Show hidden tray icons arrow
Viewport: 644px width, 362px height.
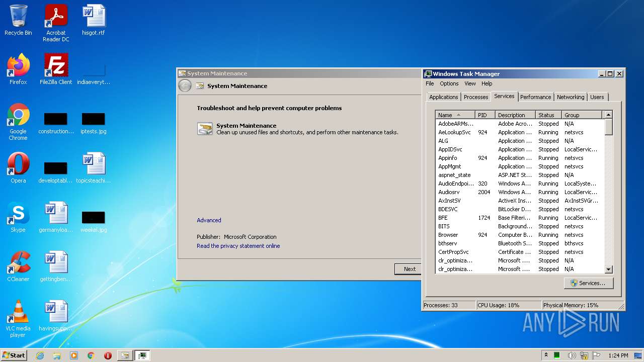546,355
